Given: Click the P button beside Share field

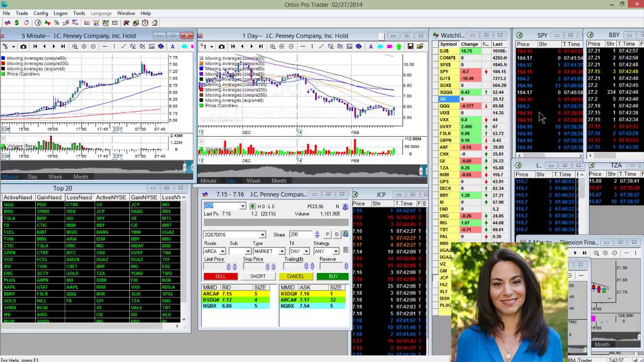Looking at the screenshot, I should click(328, 234).
